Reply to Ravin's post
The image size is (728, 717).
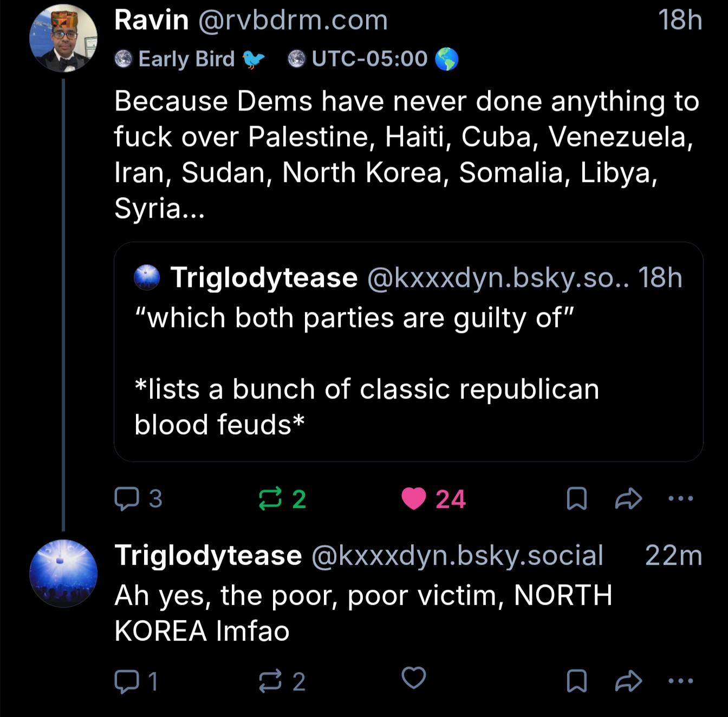(127, 499)
